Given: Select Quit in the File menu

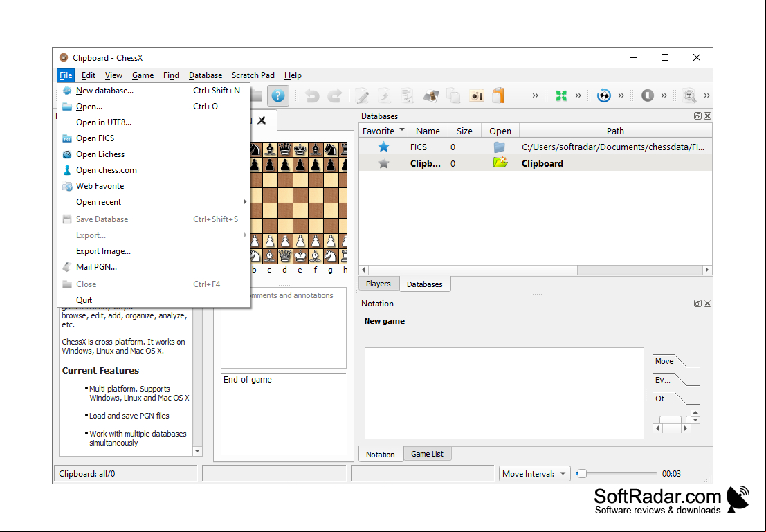Looking at the screenshot, I should point(154,300).
